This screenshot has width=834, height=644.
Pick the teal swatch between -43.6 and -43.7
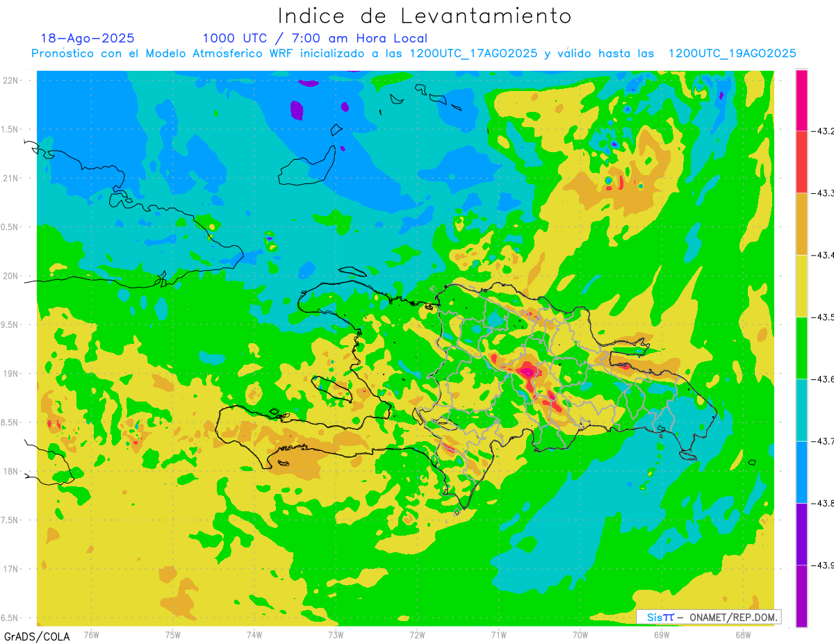click(x=801, y=410)
